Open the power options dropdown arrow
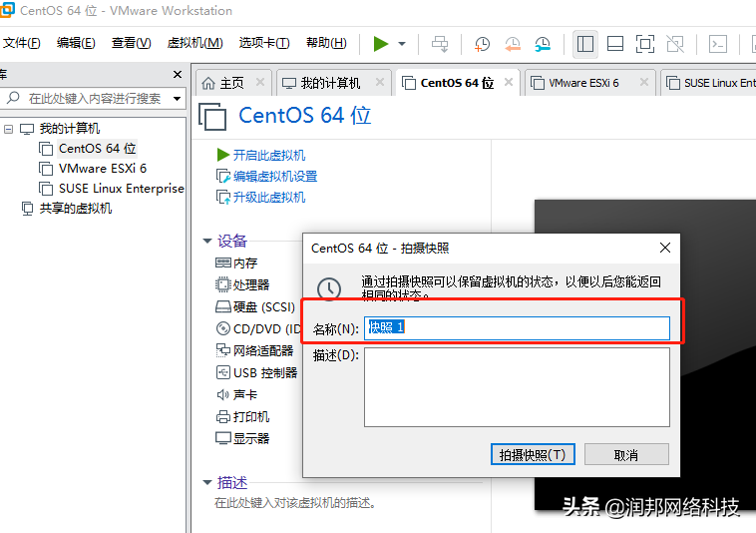 coord(402,44)
